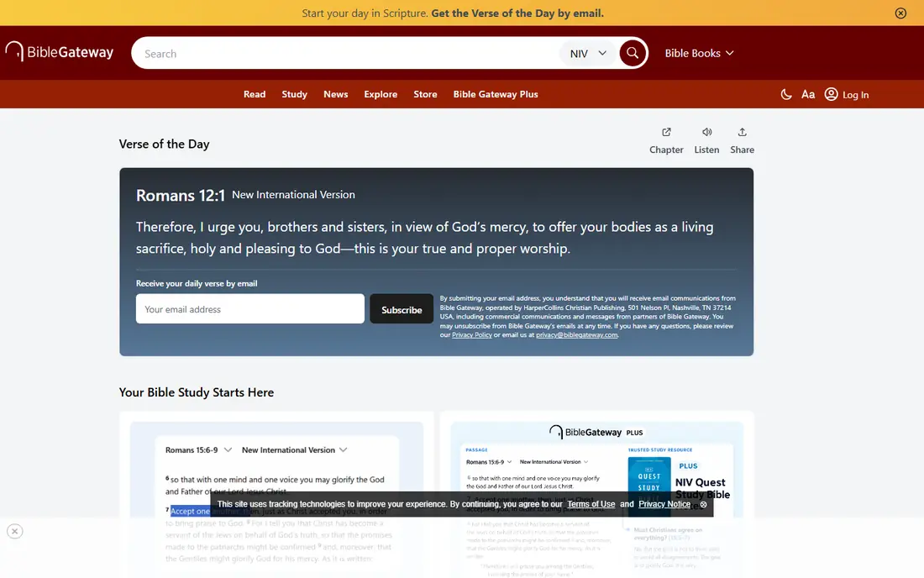Click the user account icon
The height and width of the screenshot is (578, 924).
click(x=831, y=94)
